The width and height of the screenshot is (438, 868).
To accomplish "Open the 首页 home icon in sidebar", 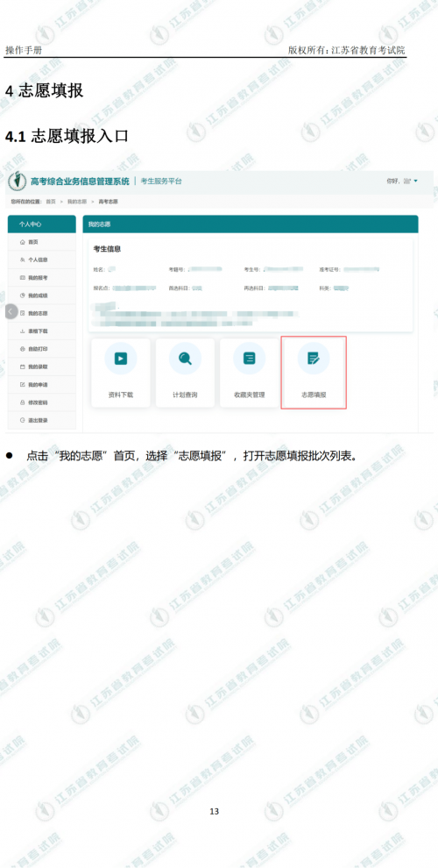I will click(x=22, y=243).
